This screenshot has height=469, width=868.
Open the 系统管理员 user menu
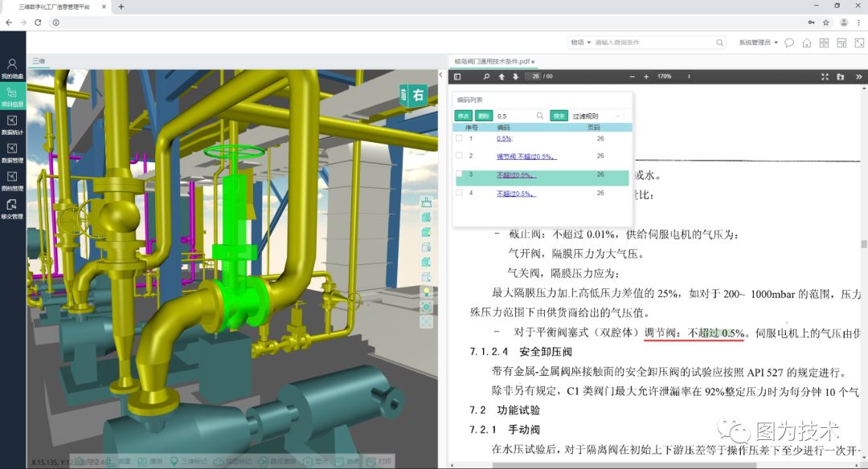point(759,43)
